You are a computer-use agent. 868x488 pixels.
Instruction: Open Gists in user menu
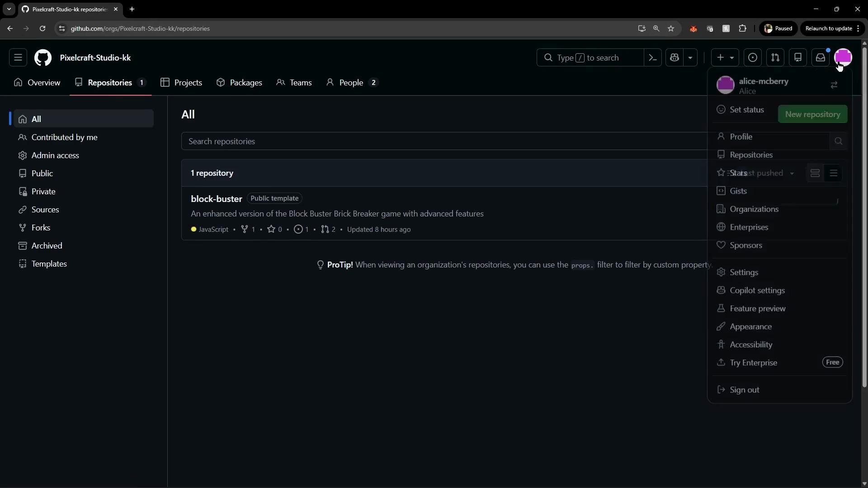pyautogui.click(x=780, y=191)
